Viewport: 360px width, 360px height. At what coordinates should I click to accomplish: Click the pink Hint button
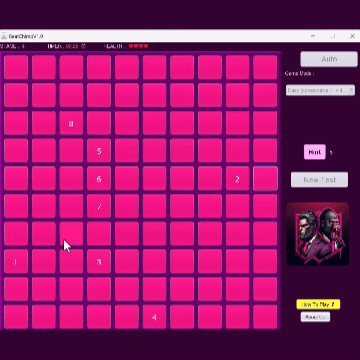coord(315,152)
